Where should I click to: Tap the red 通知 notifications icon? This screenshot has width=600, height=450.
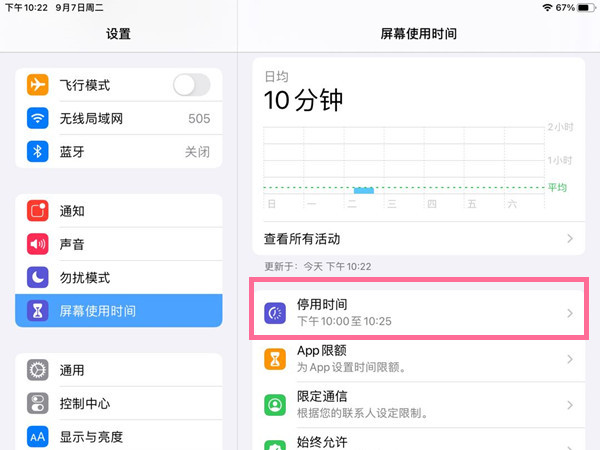(38, 211)
